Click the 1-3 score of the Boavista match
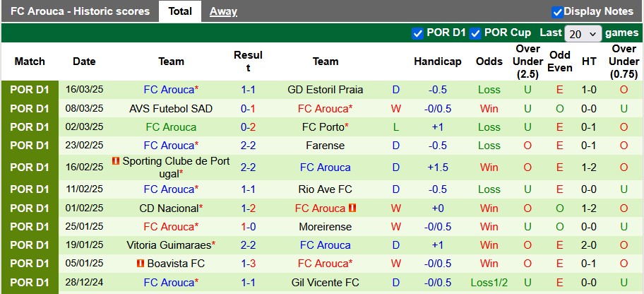 pyautogui.click(x=248, y=264)
